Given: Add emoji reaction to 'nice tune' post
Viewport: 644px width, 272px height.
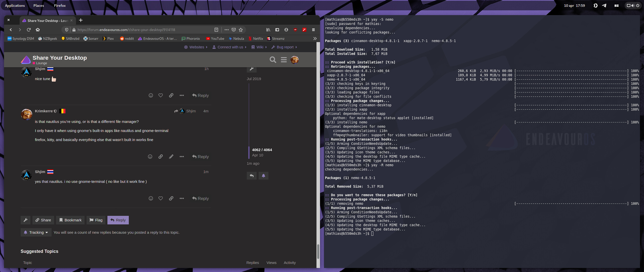Looking at the screenshot, I should tap(151, 95).
